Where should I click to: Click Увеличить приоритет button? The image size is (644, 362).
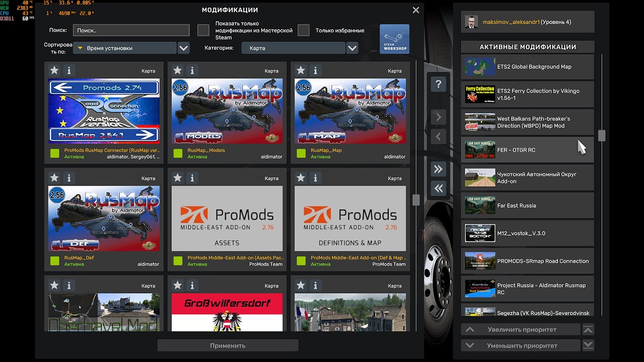coord(521,330)
